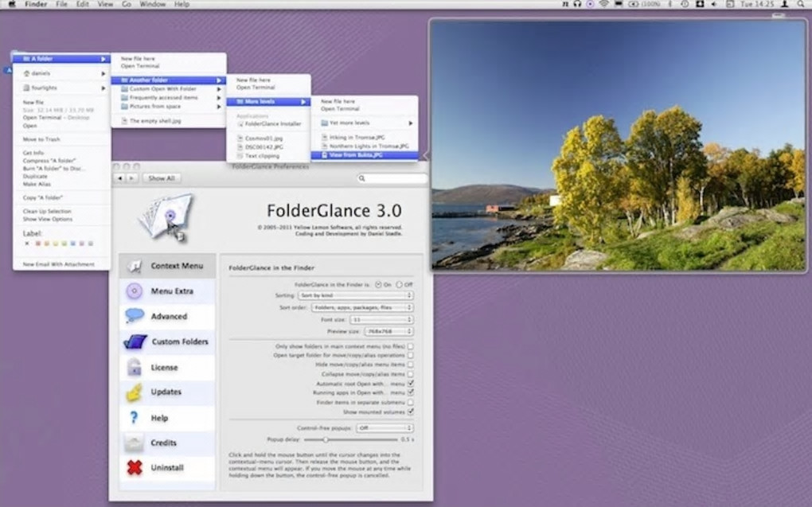Click the Updates icon in sidebar
The image size is (812, 507).
[x=135, y=392]
